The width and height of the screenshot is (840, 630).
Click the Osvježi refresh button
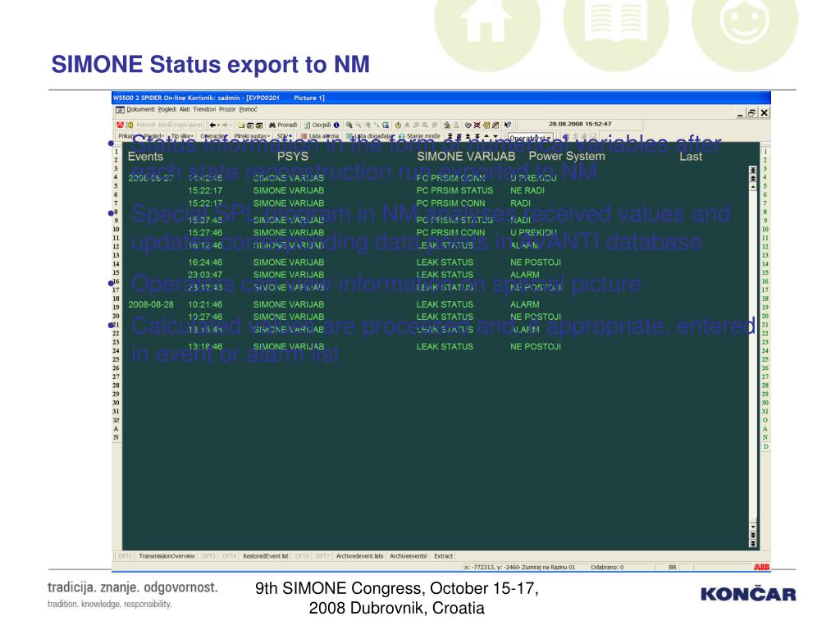point(317,125)
